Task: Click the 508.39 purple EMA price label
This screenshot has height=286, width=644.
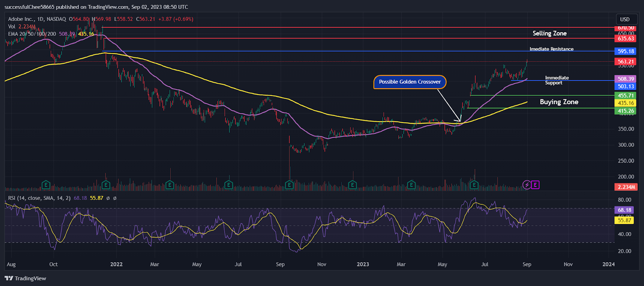Action: 626,79
